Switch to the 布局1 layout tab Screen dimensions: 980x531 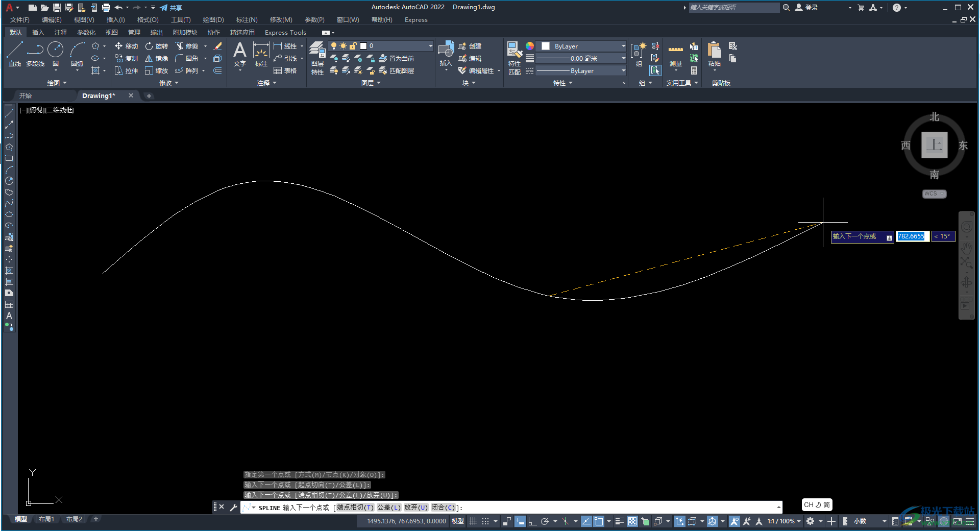(x=46, y=519)
